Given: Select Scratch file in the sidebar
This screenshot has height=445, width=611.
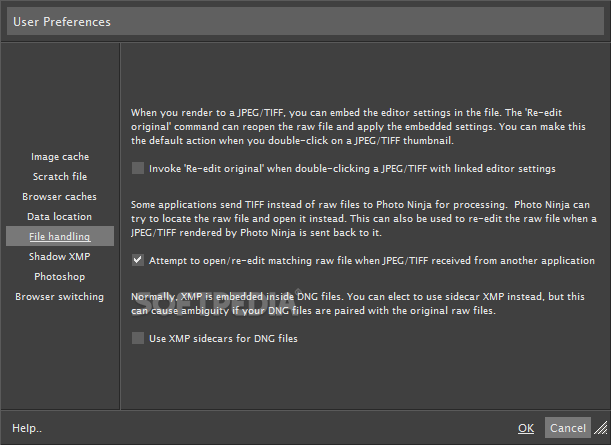Looking at the screenshot, I should click(x=60, y=177).
